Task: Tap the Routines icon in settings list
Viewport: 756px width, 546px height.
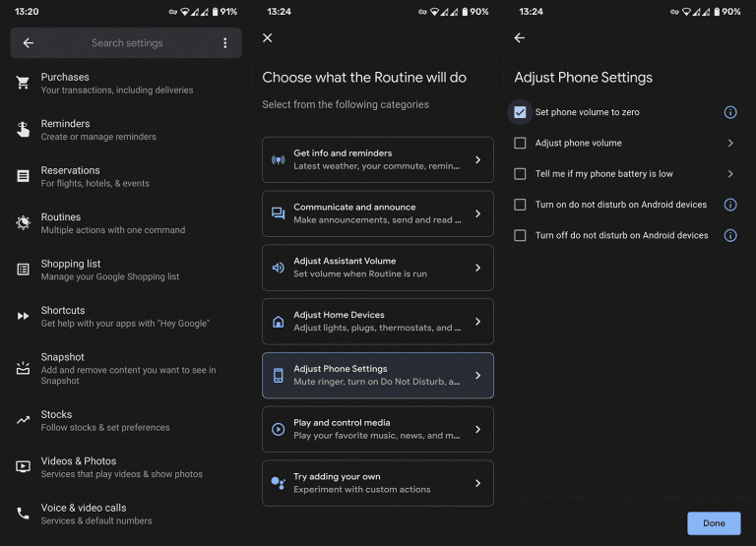Action: 23,223
